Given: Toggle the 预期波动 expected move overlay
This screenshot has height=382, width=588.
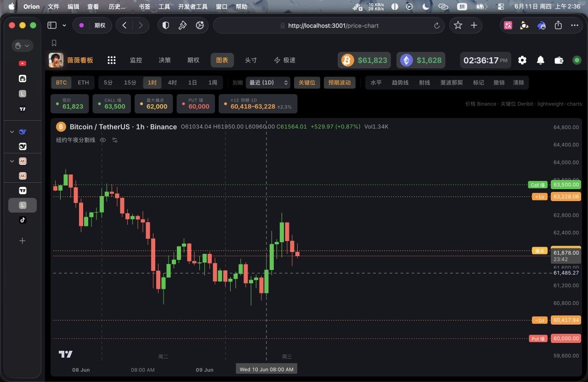Looking at the screenshot, I should 339,83.
